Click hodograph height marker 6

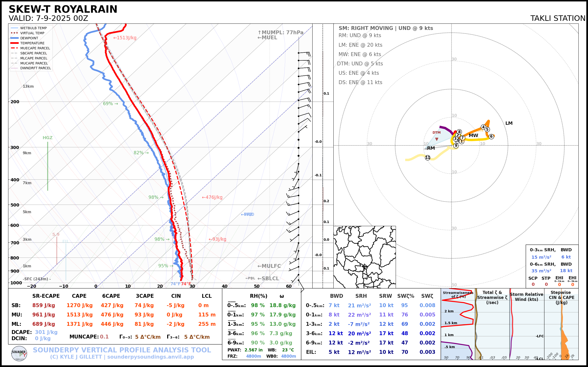coord(491,136)
